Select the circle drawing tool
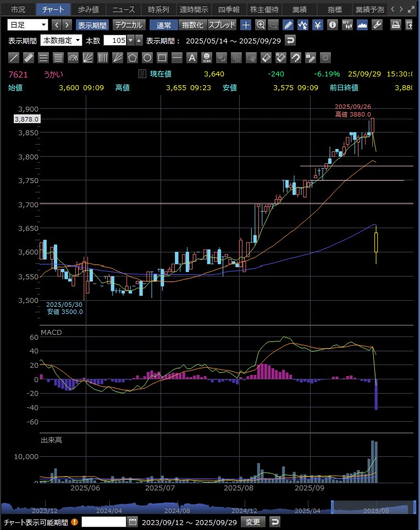Screen dimensions: 420x530 click(x=147, y=58)
